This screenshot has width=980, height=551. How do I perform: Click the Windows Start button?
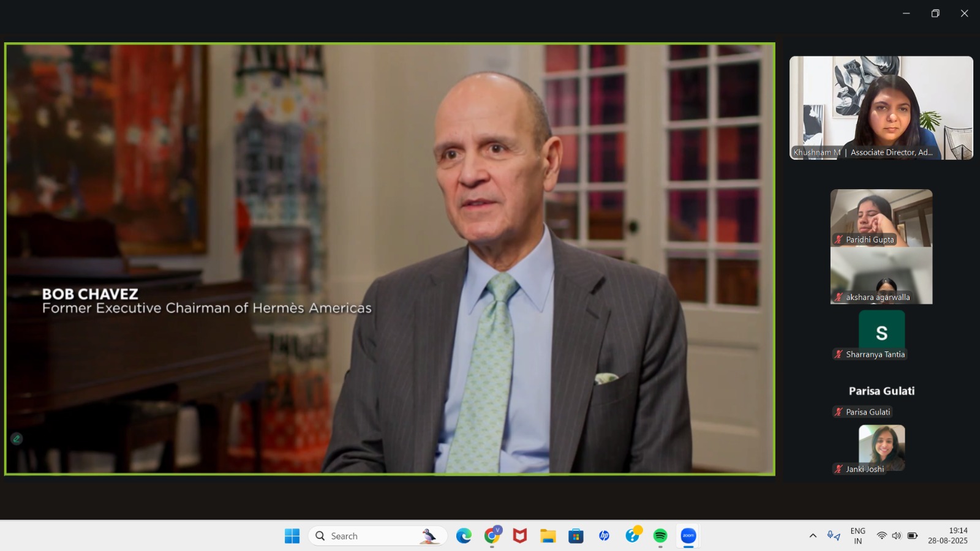click(292, 536)
